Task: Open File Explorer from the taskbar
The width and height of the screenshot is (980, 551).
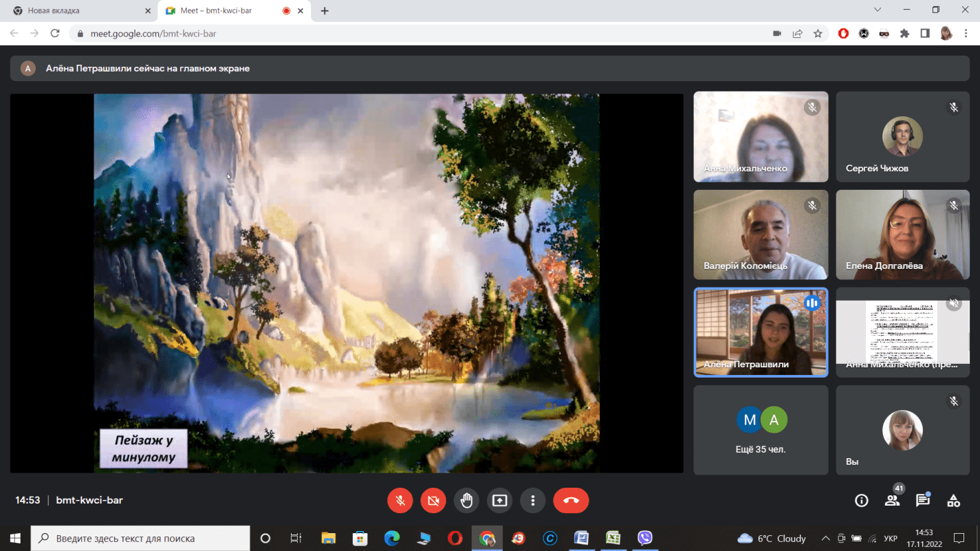Action: [x=328, y=538]
